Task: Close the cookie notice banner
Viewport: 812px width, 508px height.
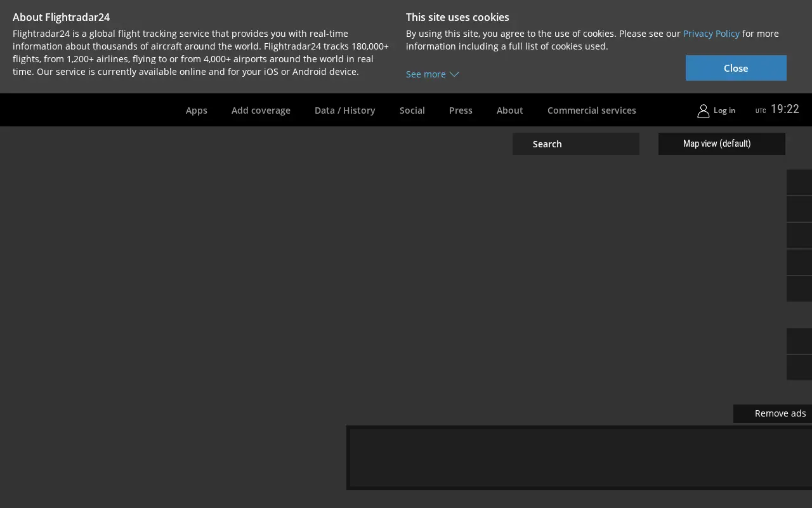Action: (x=736, y=68)
